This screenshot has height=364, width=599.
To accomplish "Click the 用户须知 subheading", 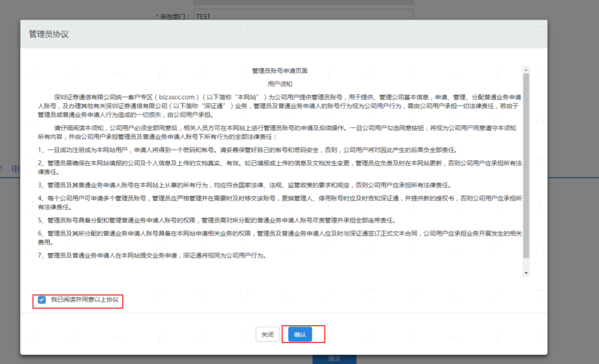I will pos(280,84).
